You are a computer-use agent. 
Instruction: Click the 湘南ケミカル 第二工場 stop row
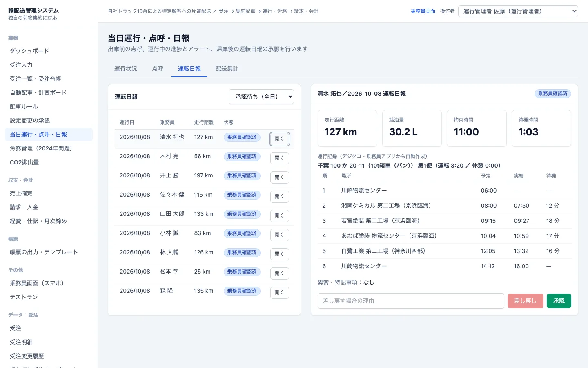444,206
